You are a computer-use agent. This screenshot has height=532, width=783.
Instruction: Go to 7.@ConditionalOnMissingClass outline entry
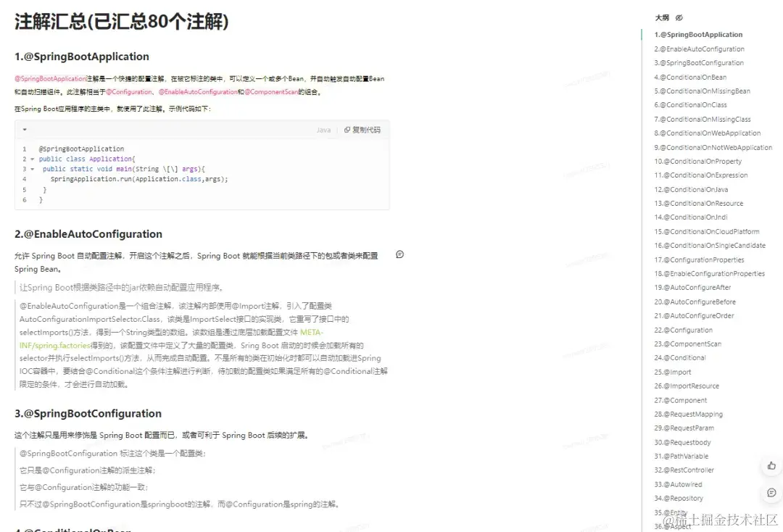702,120
